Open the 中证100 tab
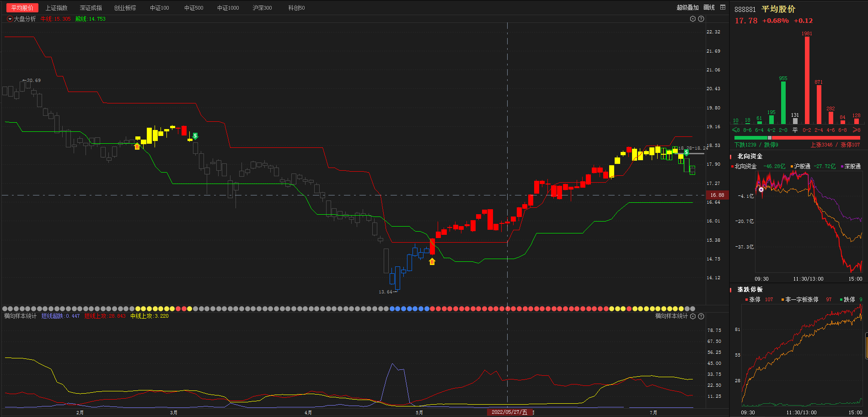 [x=159, y=8]
